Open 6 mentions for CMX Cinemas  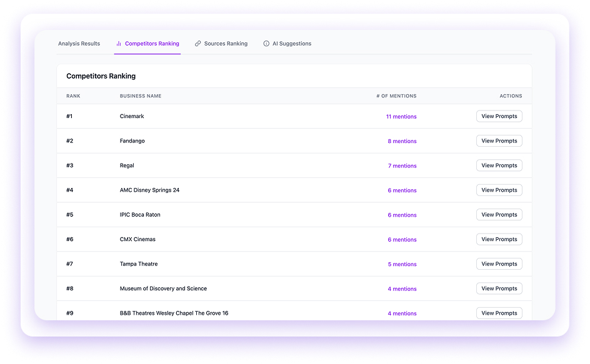402,240
